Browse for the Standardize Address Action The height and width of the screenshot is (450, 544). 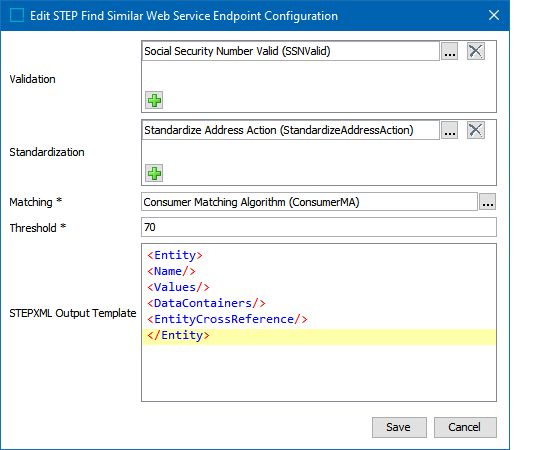pos(450,130)
